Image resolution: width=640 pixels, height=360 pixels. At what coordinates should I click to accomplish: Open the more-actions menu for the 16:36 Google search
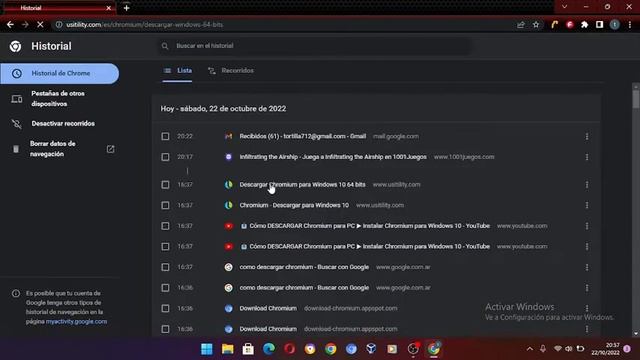point(587,288)
